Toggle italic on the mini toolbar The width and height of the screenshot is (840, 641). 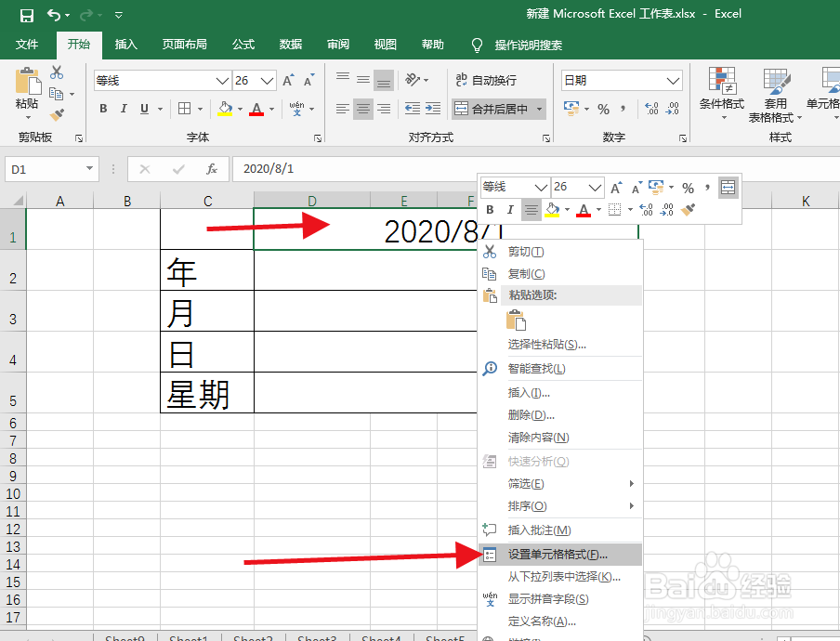509,210
